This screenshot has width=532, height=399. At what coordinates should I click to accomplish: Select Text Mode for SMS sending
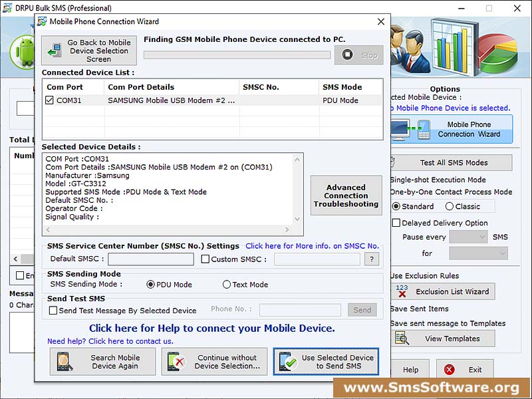click(227, 284)
